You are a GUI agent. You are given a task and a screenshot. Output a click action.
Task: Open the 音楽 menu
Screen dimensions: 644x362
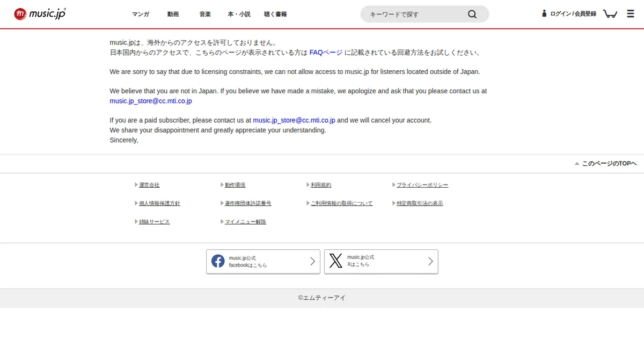pos(205,14)
